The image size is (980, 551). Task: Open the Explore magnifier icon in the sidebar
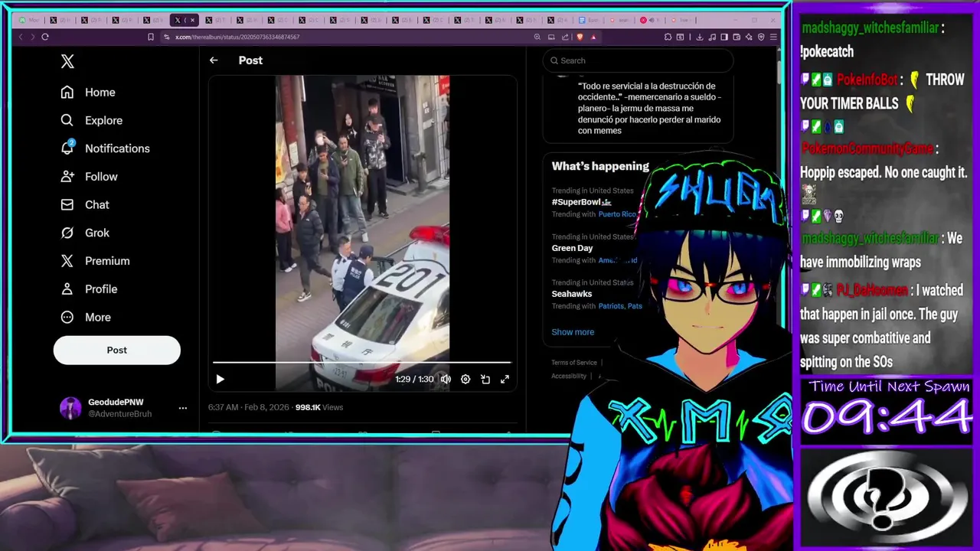(67, 120)
